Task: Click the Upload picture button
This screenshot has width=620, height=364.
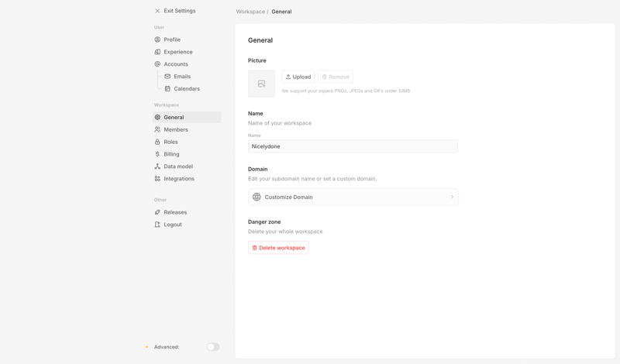Action: [298, 77]
